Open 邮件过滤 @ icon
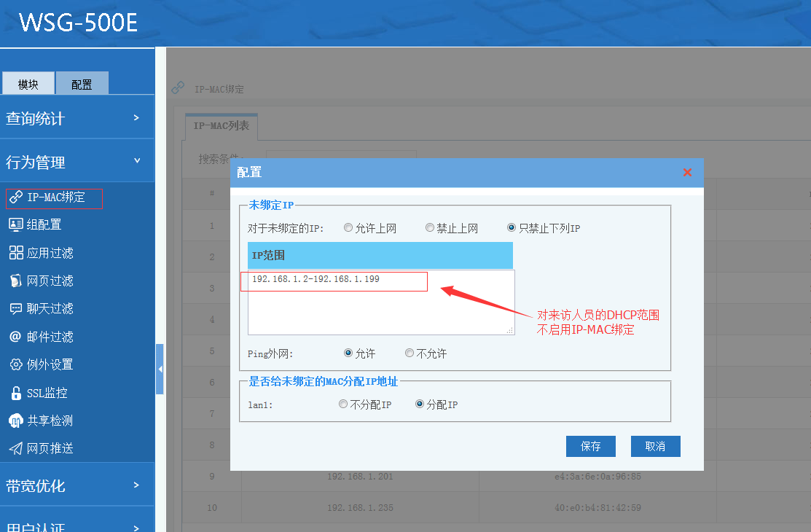This screenshot has width=811, height=532. click(x=15, y=337)
